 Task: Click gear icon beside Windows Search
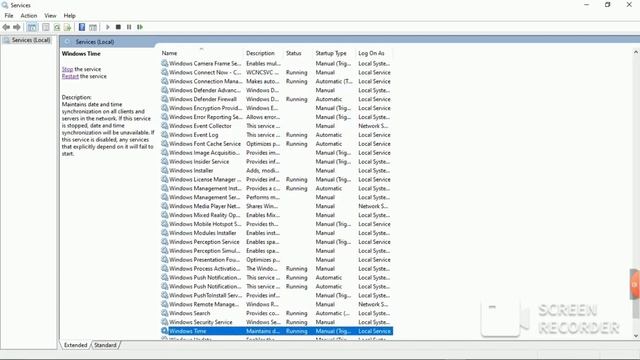[x=164, y=313]
